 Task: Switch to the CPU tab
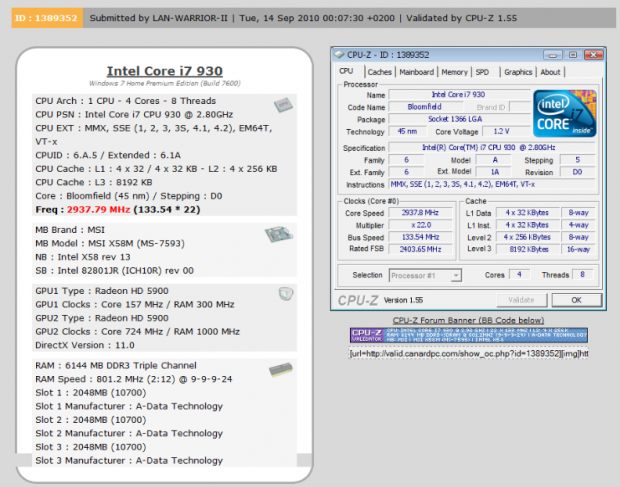coord(346,71)
